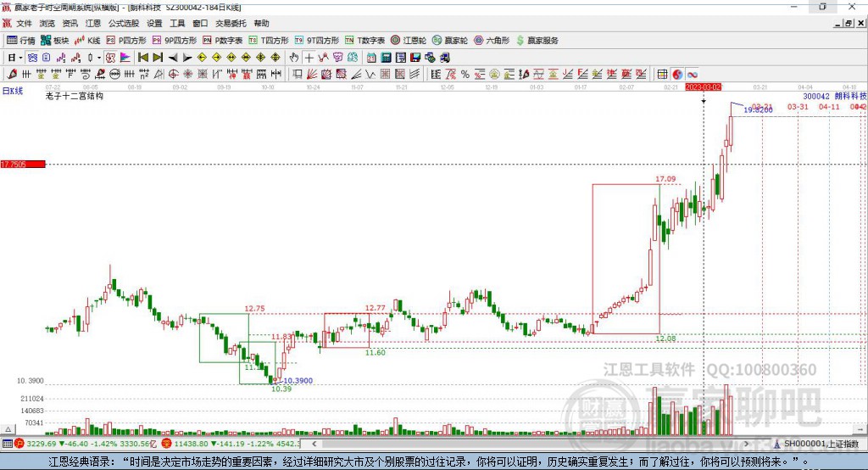Select the circular target crosshair tool
Viewport: 868px width, 470px height.
[173, 75]
